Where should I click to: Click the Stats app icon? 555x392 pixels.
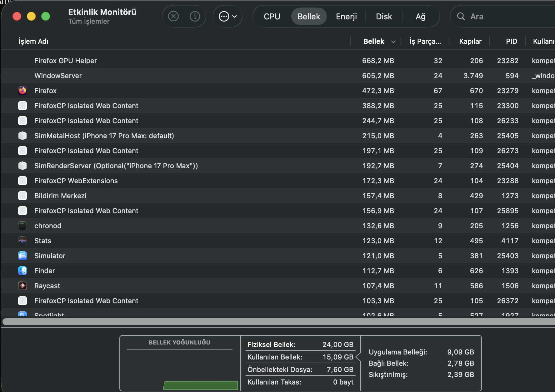pyautogui.click(x=22, y=241)
